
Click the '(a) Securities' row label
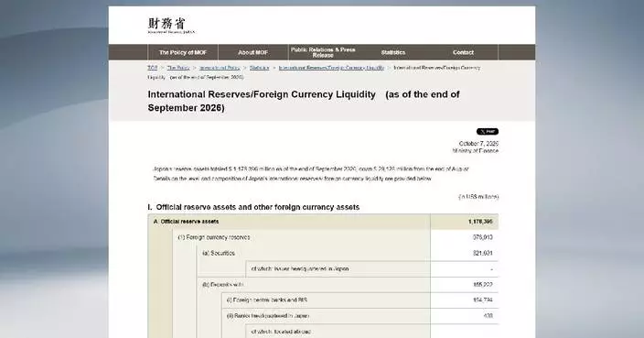click(218, 254)
